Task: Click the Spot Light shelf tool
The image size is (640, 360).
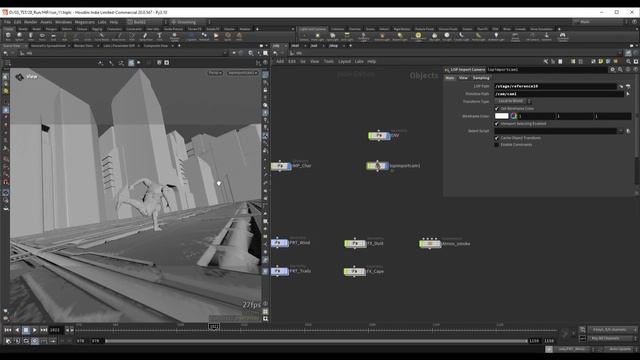Action: (x=332, y=37)
